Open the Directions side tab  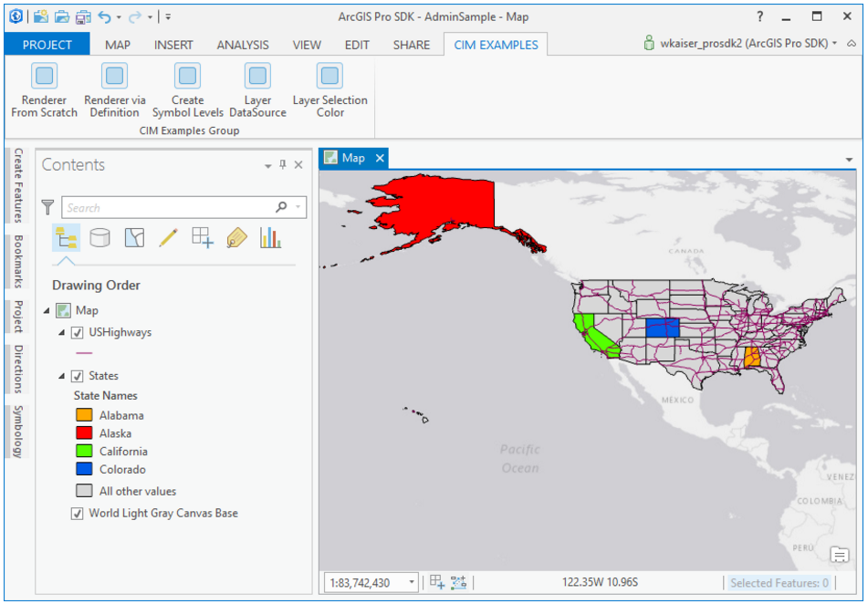click(17, 369)
